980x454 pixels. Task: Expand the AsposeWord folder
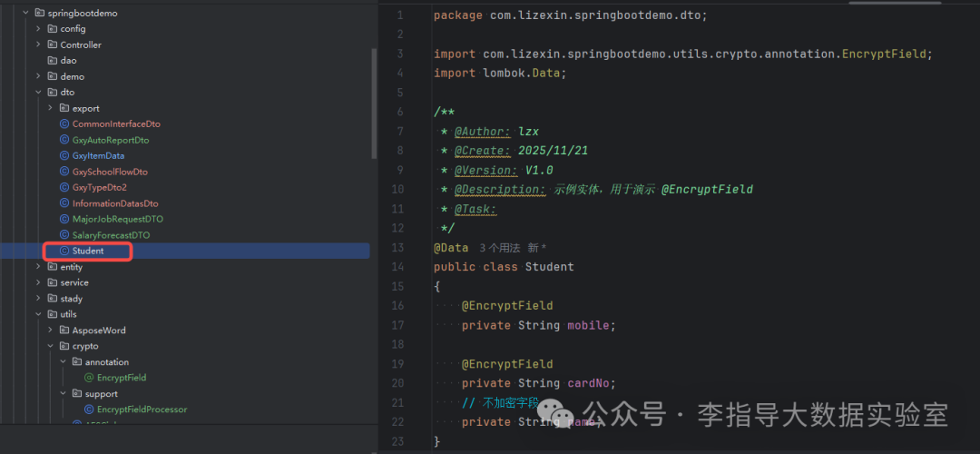[51, 331]
